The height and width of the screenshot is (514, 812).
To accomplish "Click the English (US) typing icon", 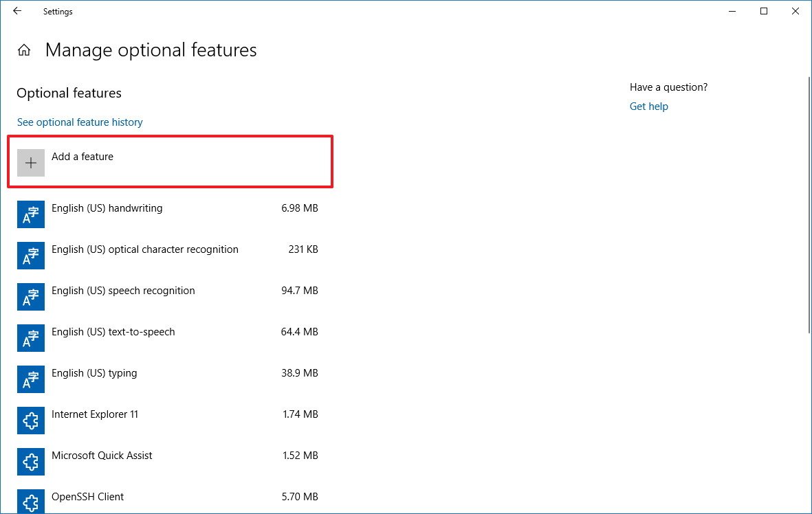I will (31, 379).
